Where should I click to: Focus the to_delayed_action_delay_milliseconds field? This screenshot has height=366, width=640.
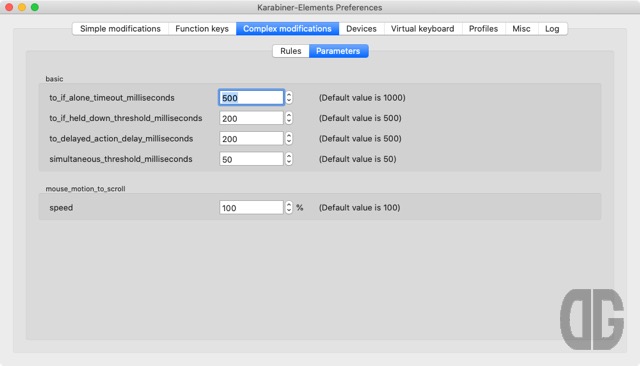point(251,138)
